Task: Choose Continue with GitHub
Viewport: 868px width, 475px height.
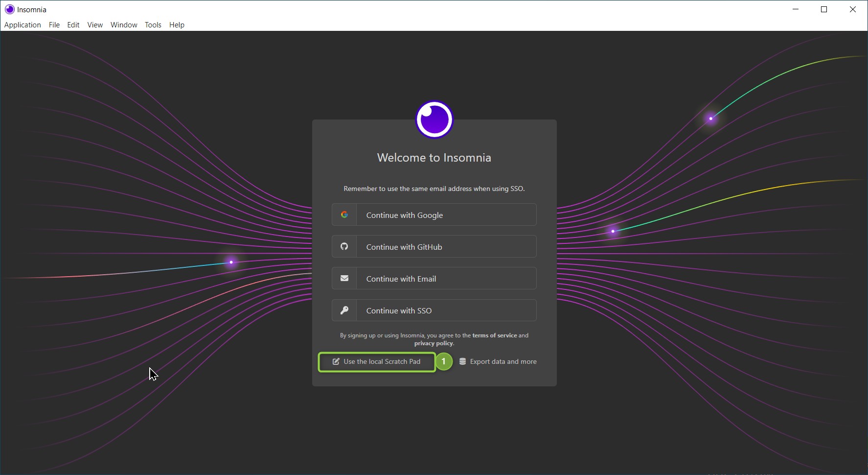Action: [x=434, y=246]
